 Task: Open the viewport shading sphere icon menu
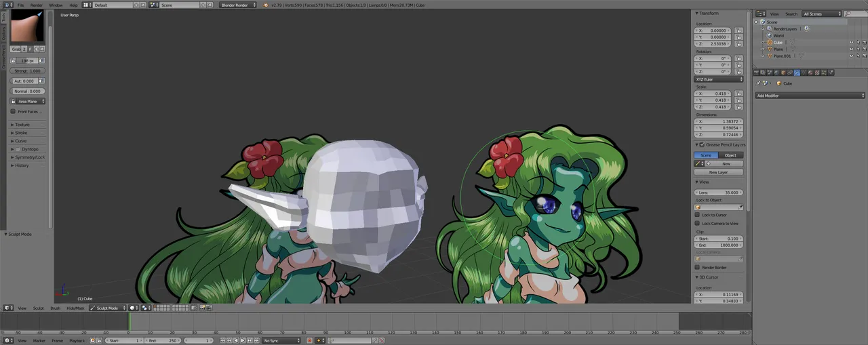click(x=134, y=308)
